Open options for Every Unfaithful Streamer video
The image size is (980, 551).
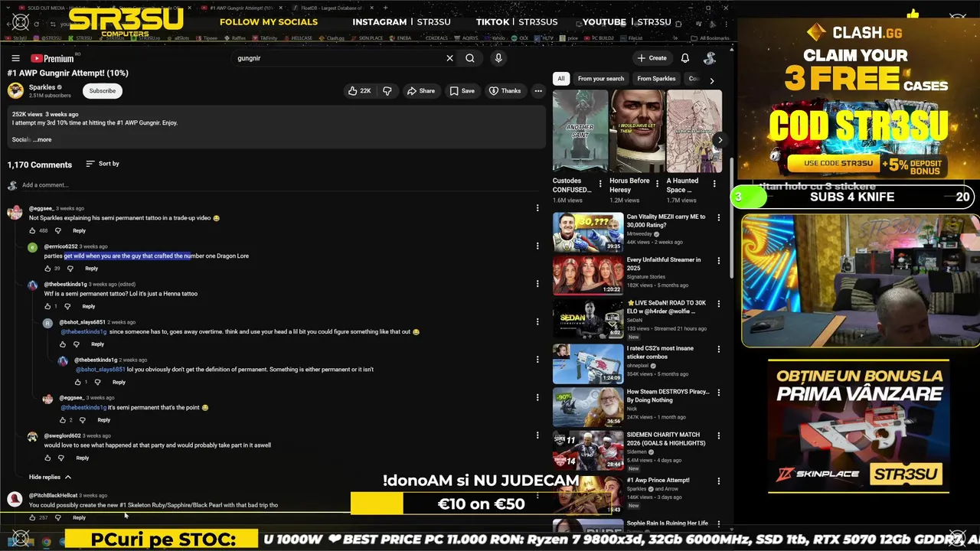(718, 261)
